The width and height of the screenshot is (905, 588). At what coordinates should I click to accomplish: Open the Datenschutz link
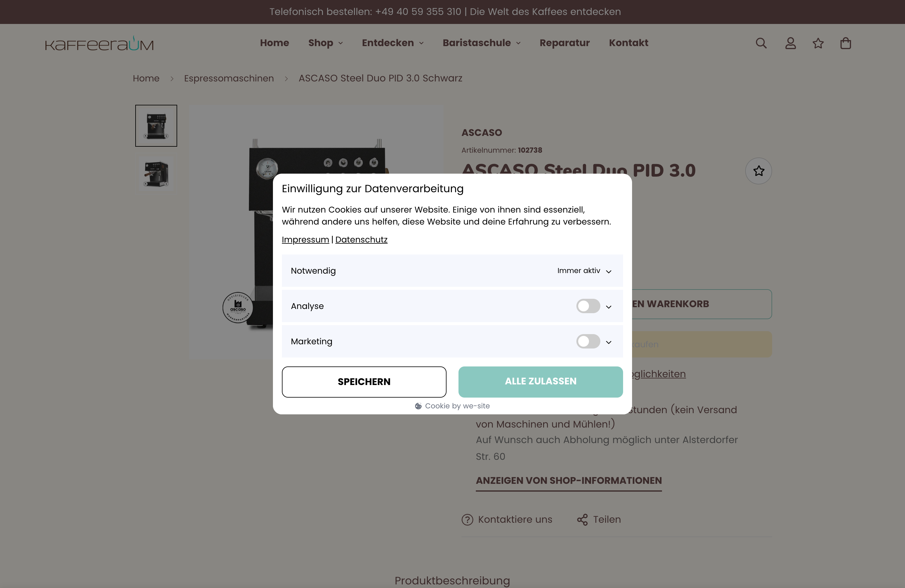[361, 239]
